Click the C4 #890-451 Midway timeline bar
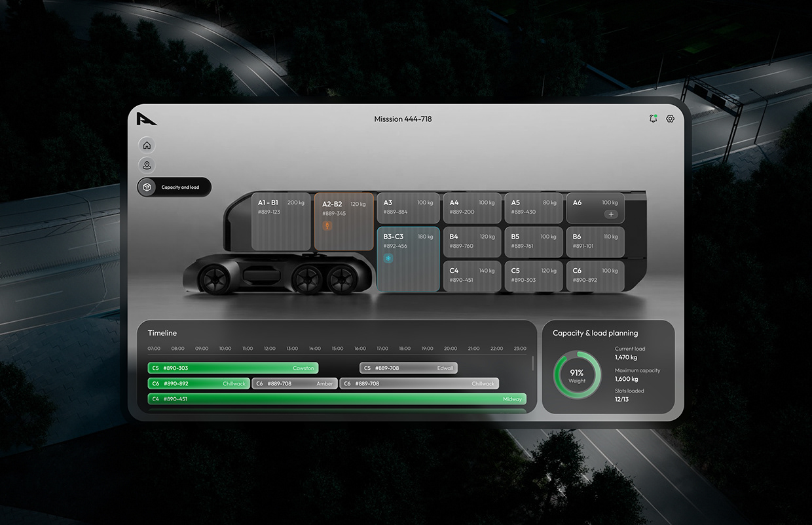The image size is (812, 525). [x=337, y=399]
